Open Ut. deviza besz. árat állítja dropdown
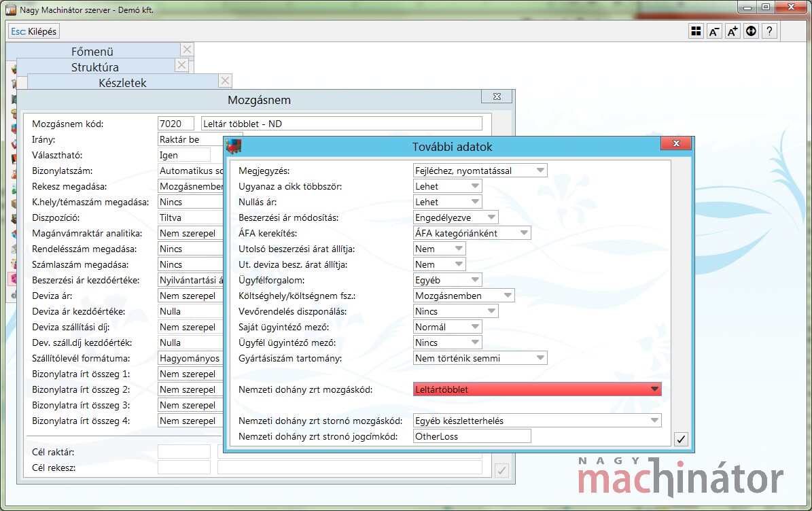 (439, 264)
